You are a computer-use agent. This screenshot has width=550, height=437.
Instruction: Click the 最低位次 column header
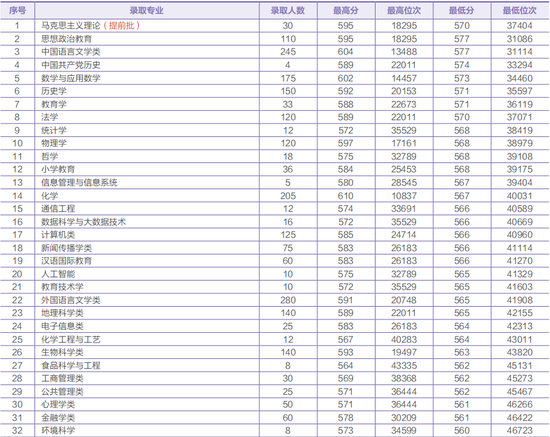point(519,11)
